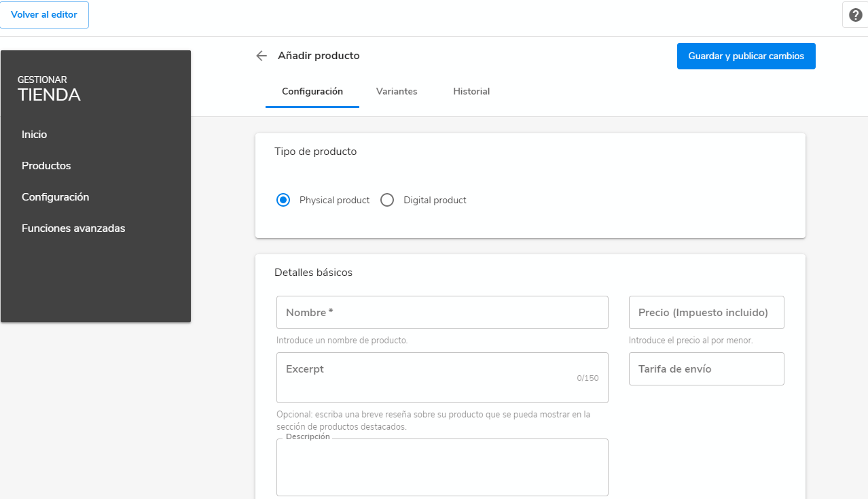Select the Tarifa de envío field
The width and height of the screenshot is (868, 499).
pyautogui.click(x=706, y=369)
